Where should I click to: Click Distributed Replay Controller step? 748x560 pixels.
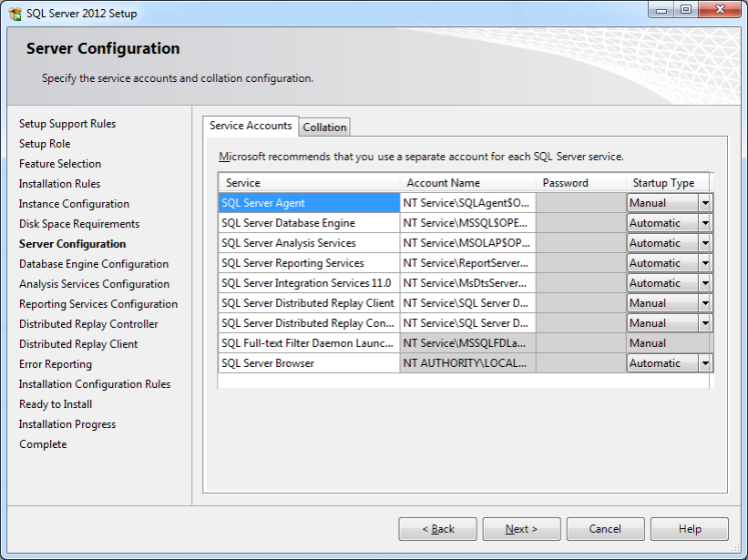[88, 324]
